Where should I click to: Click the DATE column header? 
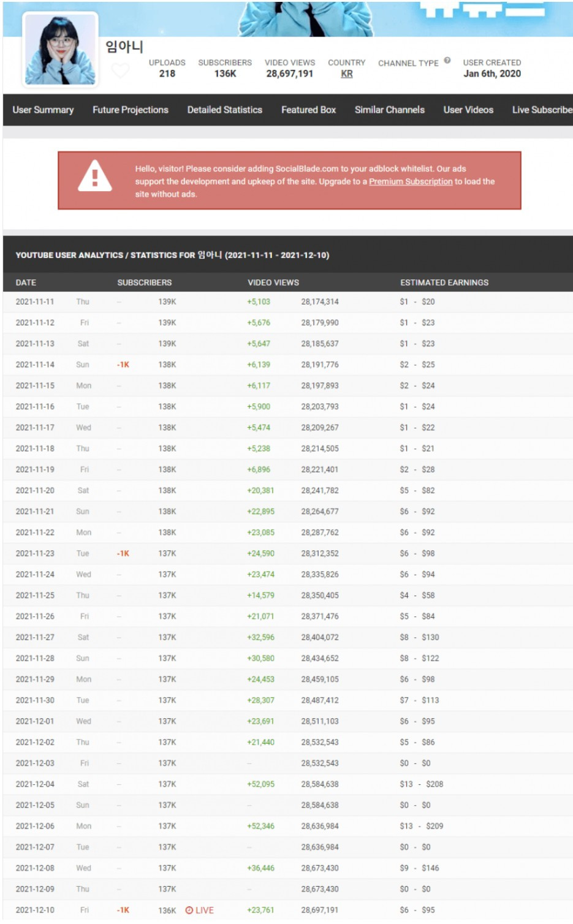(26, 282)
